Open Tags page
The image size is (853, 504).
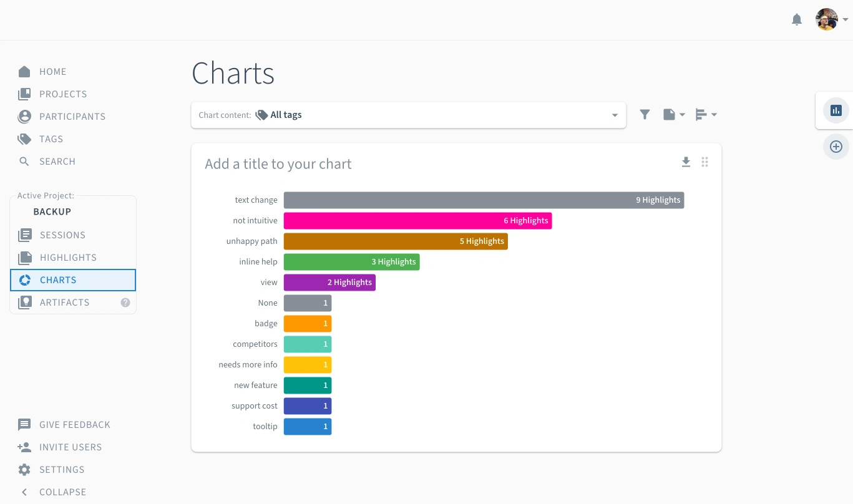coord(41,139)
